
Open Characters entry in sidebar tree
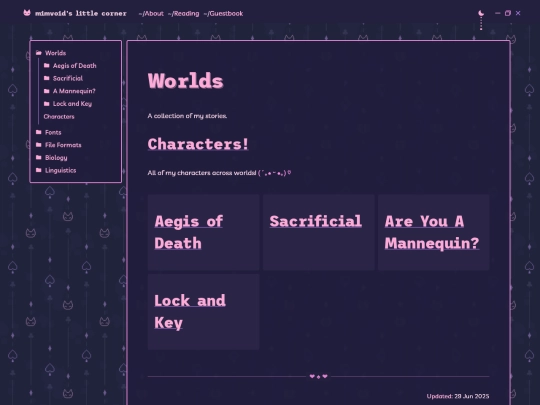(x=59, y=116)
